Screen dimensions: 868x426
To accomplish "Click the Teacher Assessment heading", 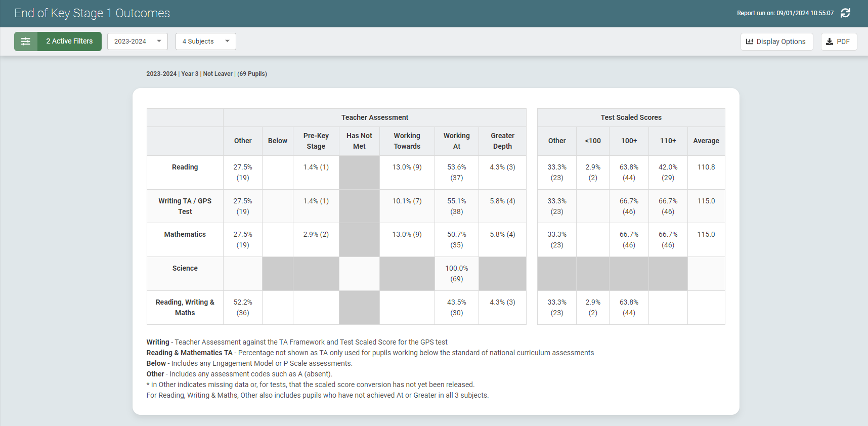I will click(374, 117).
